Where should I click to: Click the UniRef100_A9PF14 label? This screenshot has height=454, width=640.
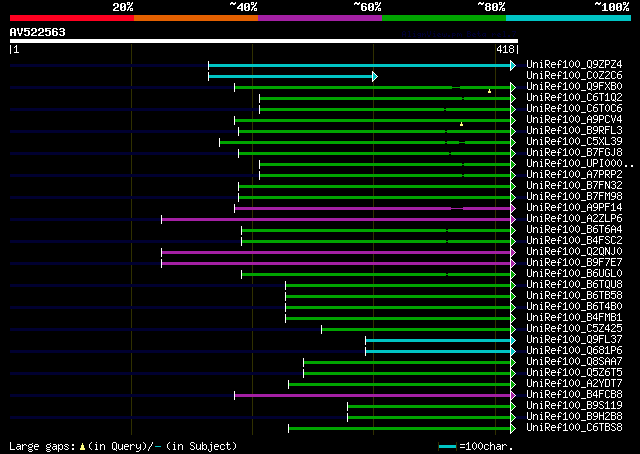click(574, 208)
